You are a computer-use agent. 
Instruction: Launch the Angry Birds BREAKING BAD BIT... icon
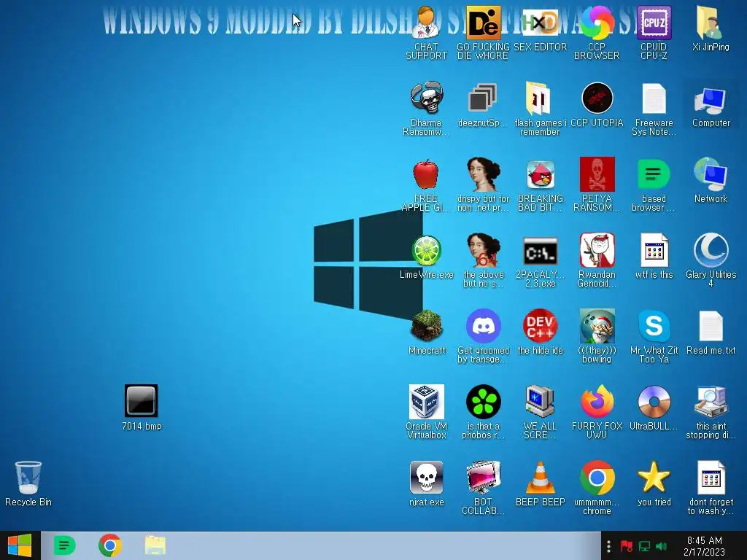pyautogui.click(x=540, y=185)
